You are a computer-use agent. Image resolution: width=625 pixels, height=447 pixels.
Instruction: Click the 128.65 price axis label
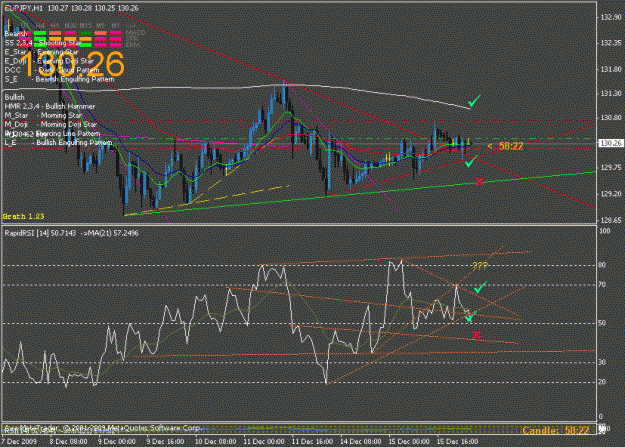[610, 220]
